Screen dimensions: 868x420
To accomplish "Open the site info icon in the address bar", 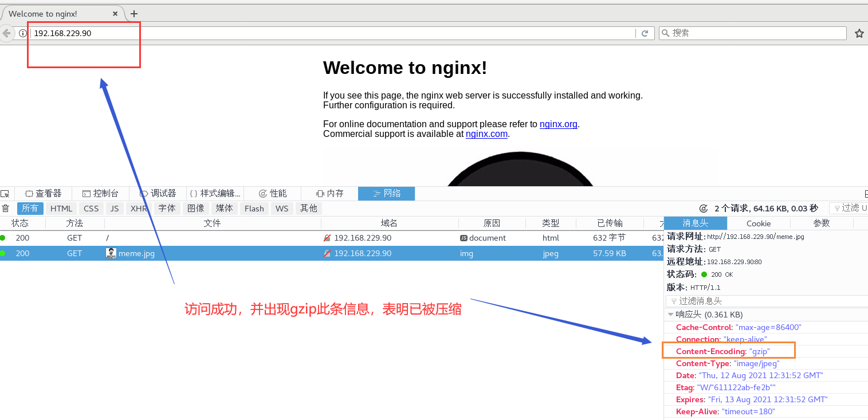I will (23, 33).
